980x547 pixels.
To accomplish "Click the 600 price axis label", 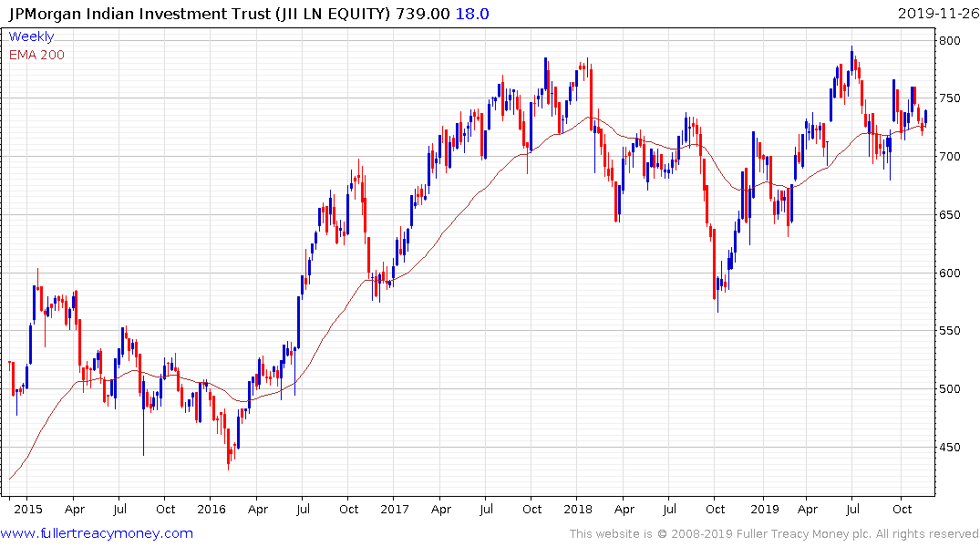I will (x=949, y=273).
